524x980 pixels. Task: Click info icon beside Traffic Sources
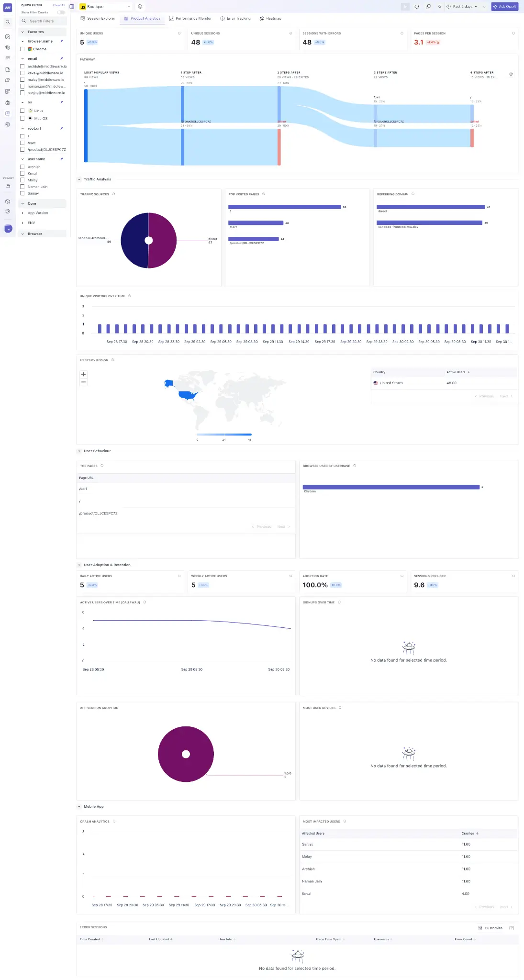pyautogui.click(x=113, y=194)
